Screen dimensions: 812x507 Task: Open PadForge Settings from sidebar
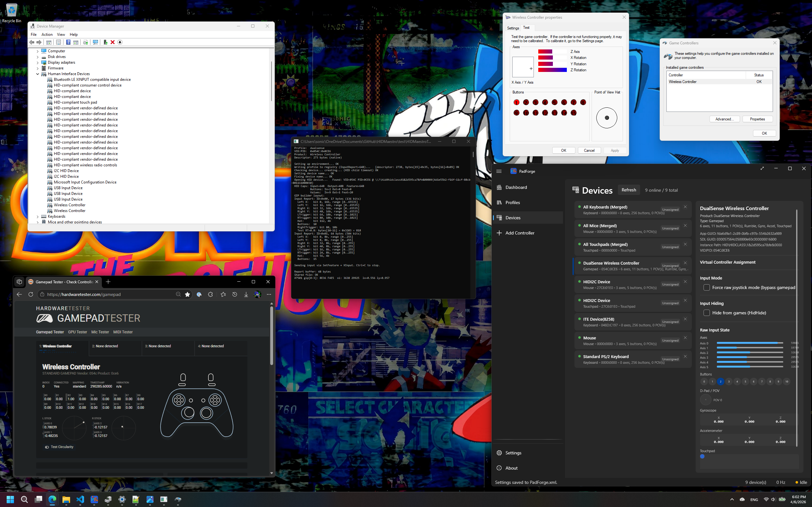[513, 453]
